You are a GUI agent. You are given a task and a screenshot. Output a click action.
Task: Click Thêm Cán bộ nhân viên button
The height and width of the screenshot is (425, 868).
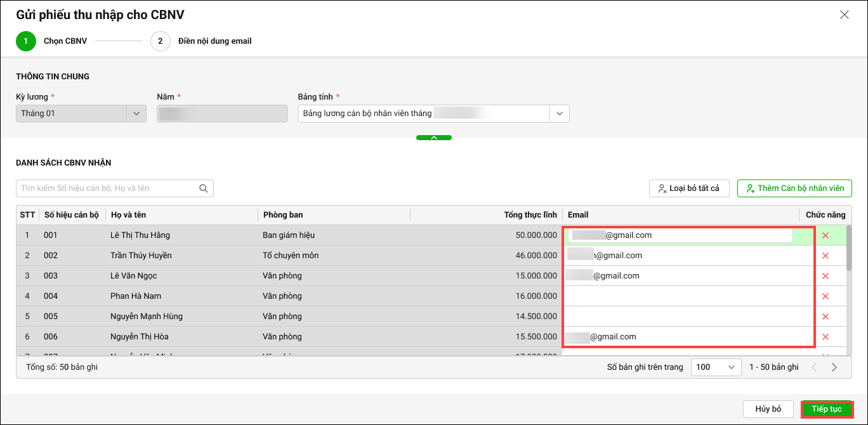tap(794, 188)
